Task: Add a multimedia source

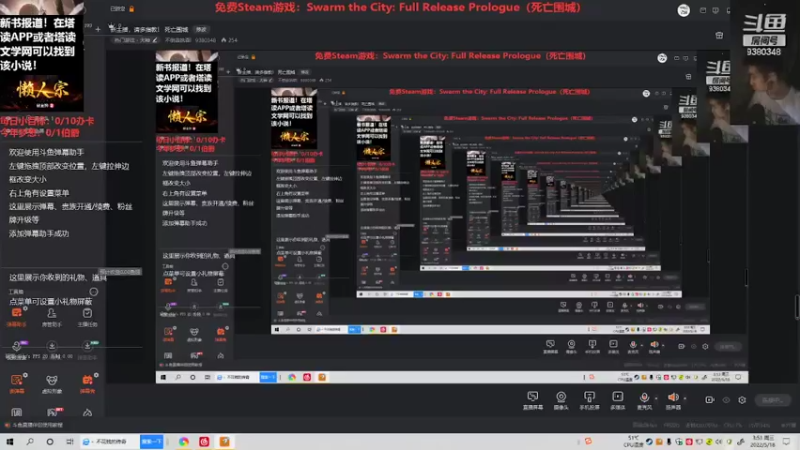Action: tap(617, 400)
